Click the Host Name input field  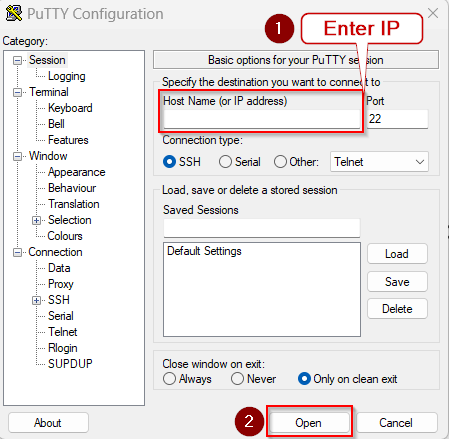point(262,119)
